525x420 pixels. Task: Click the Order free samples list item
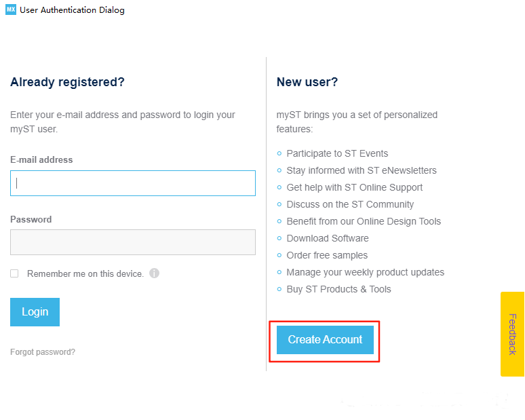pyautogui.click(x=327, y=255)
